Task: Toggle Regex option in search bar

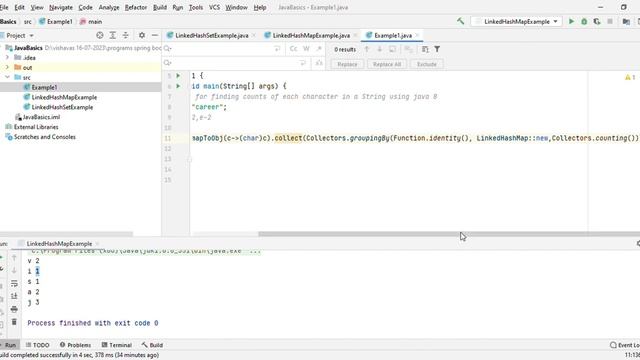Action: [x=319, y=49]
